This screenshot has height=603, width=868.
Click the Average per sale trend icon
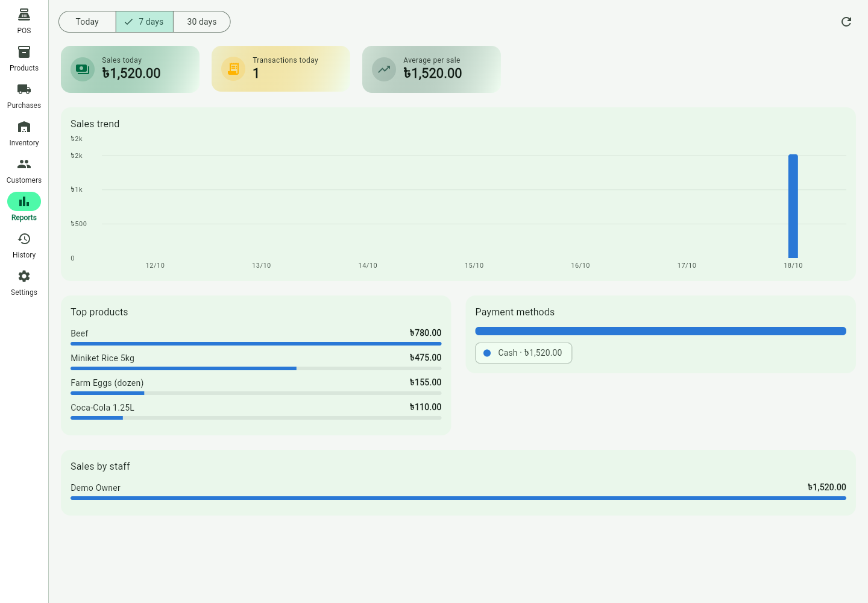(x=384, y=69)
